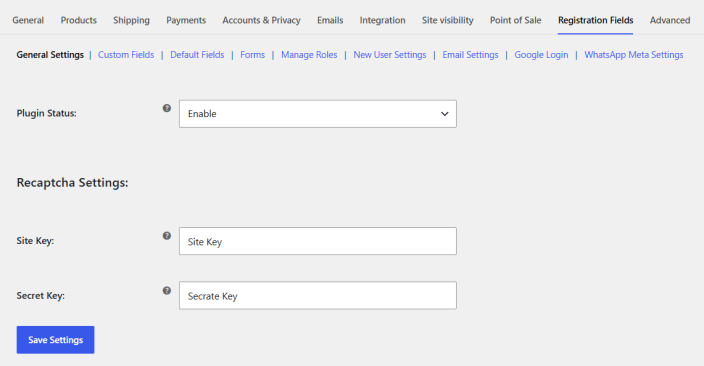Open the Site visibility tab

click(448, 20)
